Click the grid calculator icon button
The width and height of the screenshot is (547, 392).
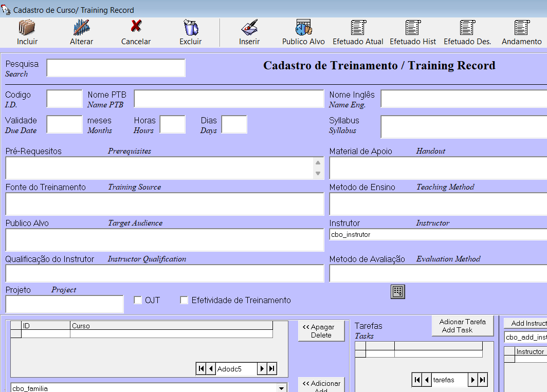pyautogui.click(x=398, y=291)
